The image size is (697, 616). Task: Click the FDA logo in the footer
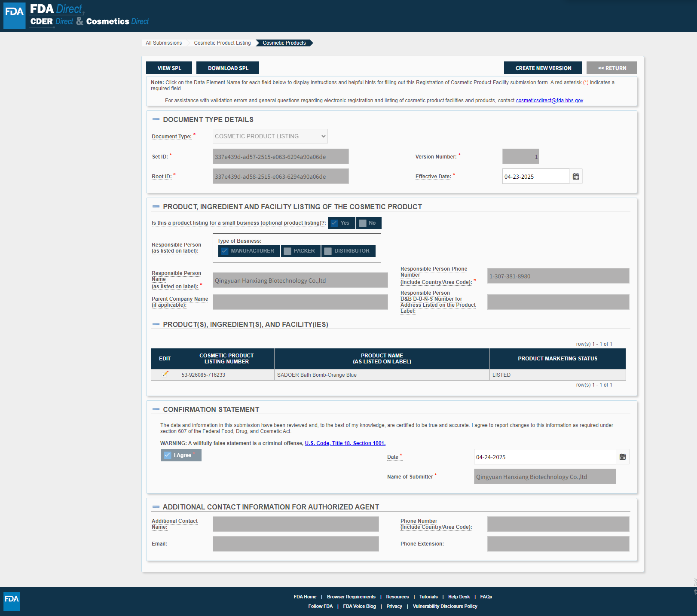[12, 599]
